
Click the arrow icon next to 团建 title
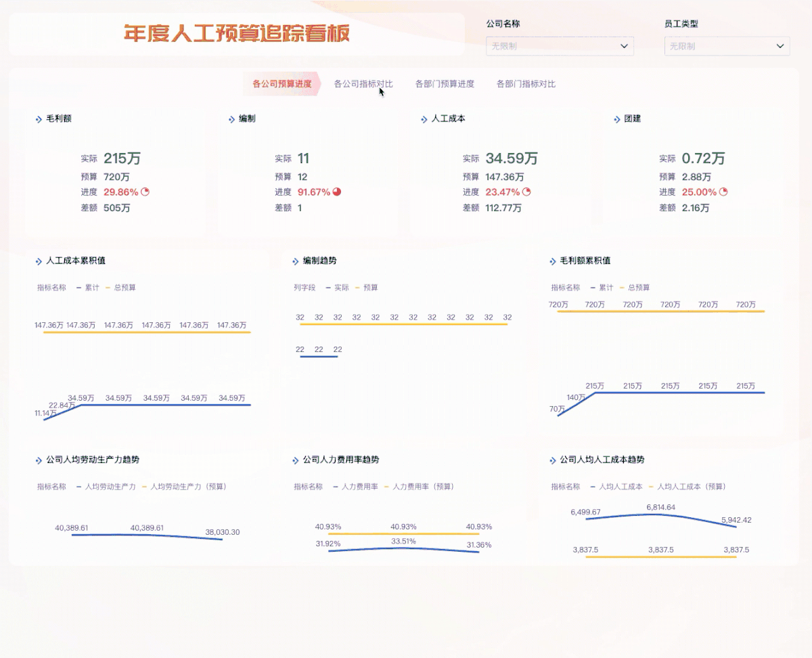point(617,119)
